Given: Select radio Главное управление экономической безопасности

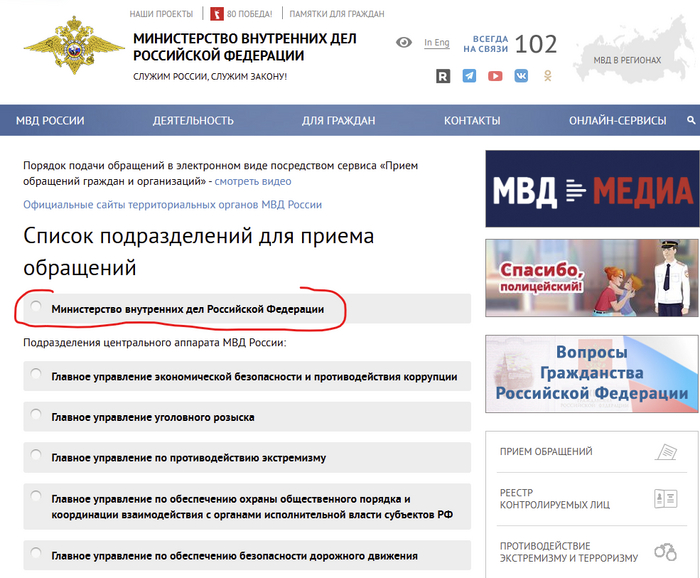Looking at the screenshot, I should 36,374.
